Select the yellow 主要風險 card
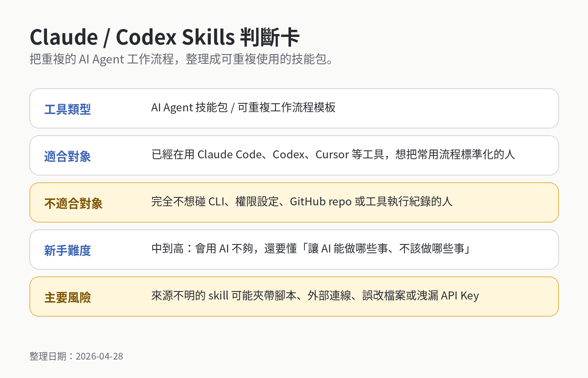This screenshot has width=588, height=378. pyautogui.click(x=294, y=296)
